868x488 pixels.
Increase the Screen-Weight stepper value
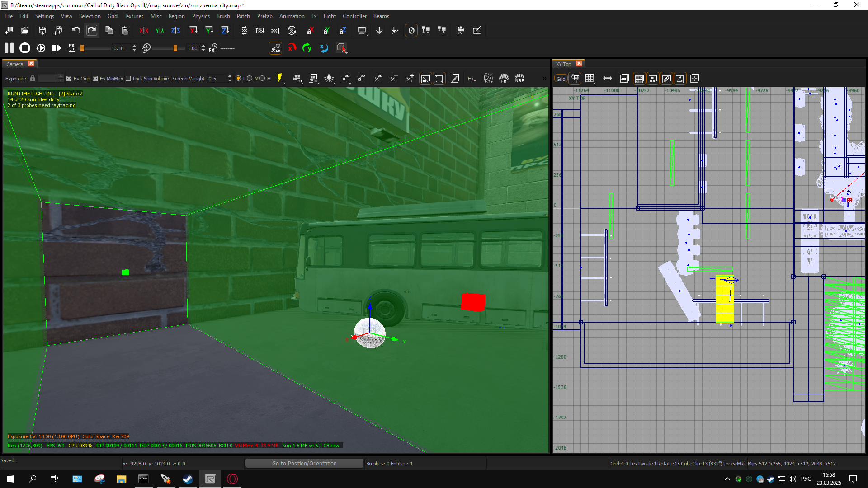[230, 76]
